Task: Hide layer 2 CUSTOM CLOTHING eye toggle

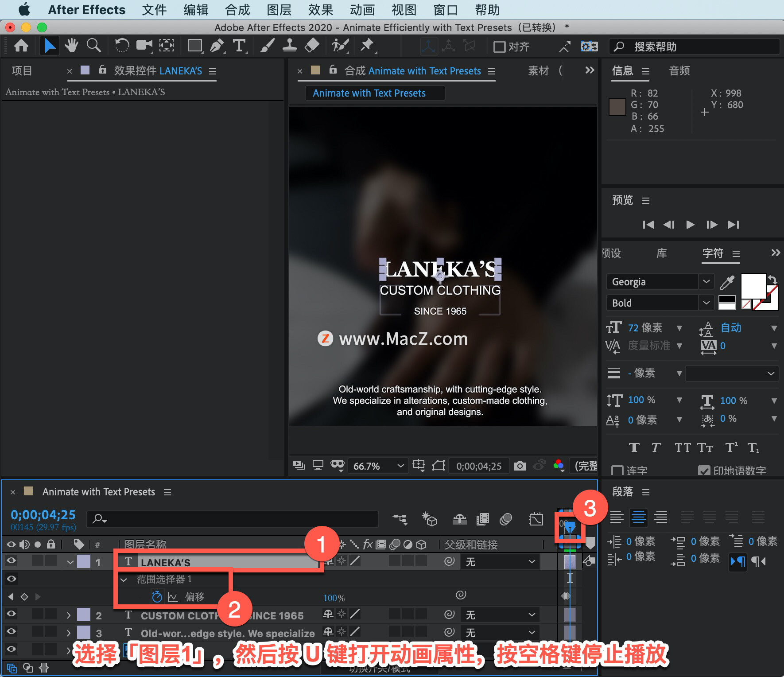Action: 12,614
